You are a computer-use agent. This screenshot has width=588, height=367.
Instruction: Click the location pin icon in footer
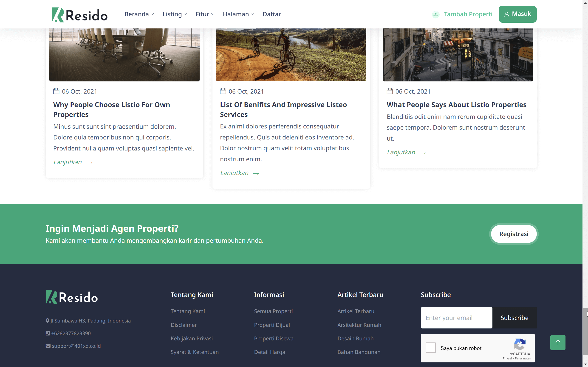click(x=47, y=321)
